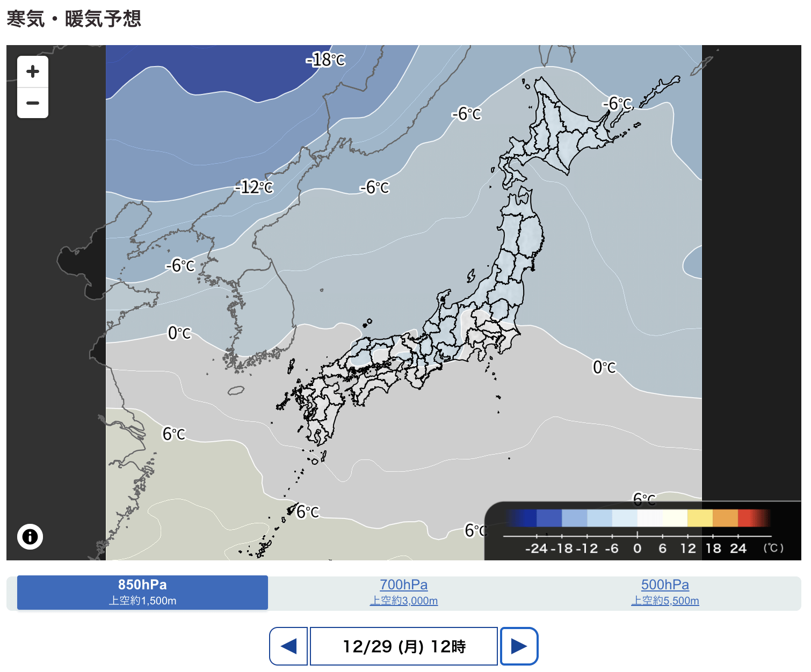Image resolution: width=811 pixels, height=672 pixels.
Task: Open the map info icon
Action: (x=30, y=536)
